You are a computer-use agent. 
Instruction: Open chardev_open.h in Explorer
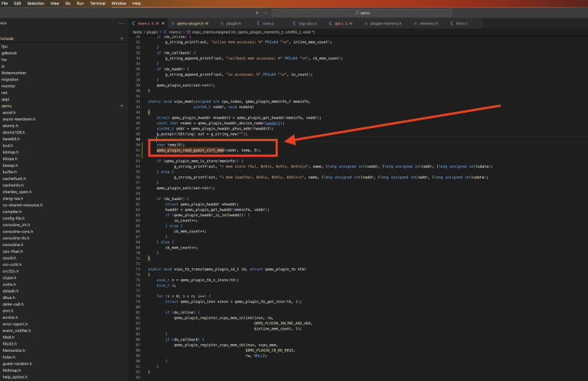click(x=18, y=192)
